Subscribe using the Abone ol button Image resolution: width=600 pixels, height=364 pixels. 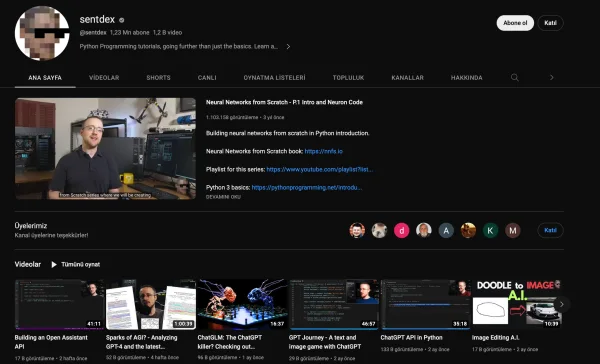(515, 23)
